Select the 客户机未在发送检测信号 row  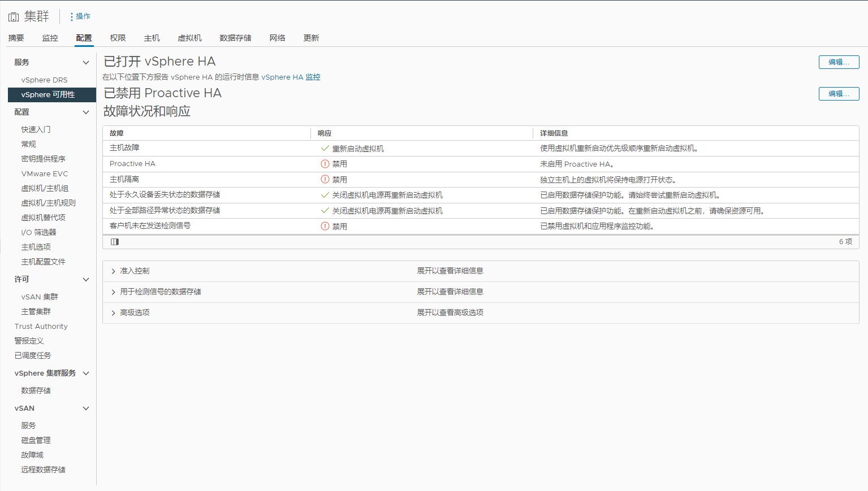click(x=481, y=226)
